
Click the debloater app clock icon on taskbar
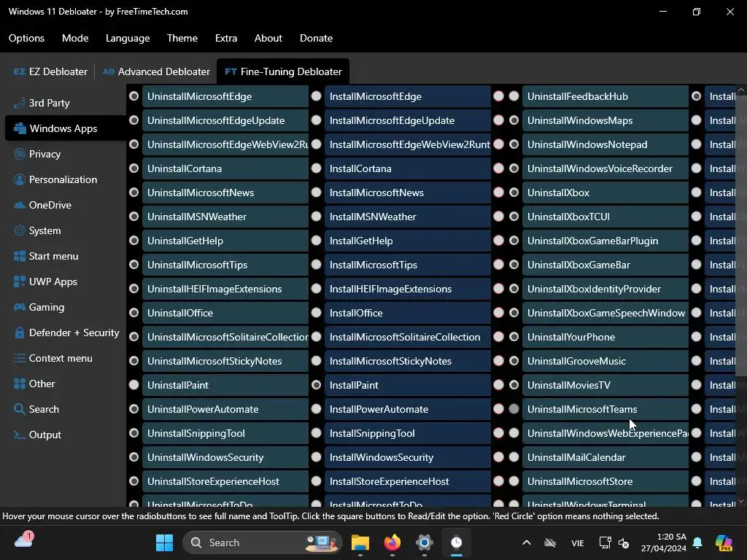(456, 542)
